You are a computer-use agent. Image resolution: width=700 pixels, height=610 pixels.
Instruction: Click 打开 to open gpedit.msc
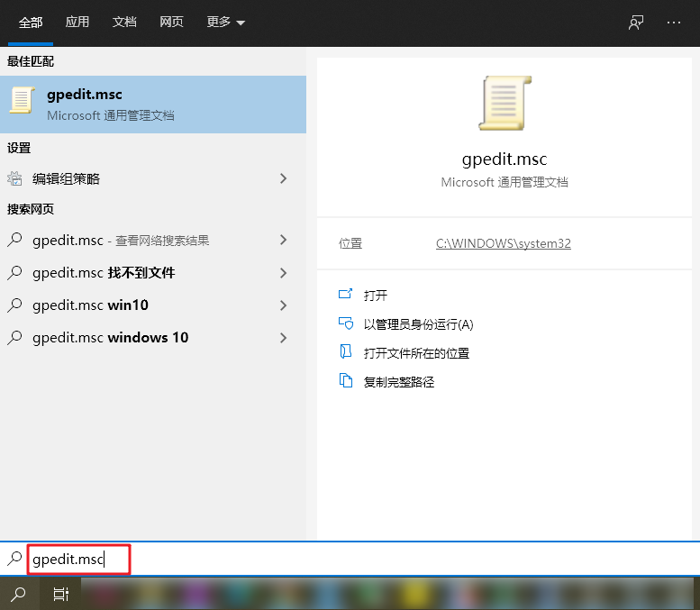tap(376, 296)
